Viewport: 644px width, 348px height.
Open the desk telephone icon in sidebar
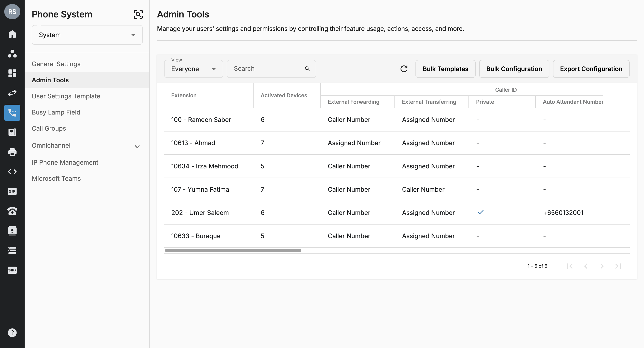pyautogui.click(x=12, y=211)
